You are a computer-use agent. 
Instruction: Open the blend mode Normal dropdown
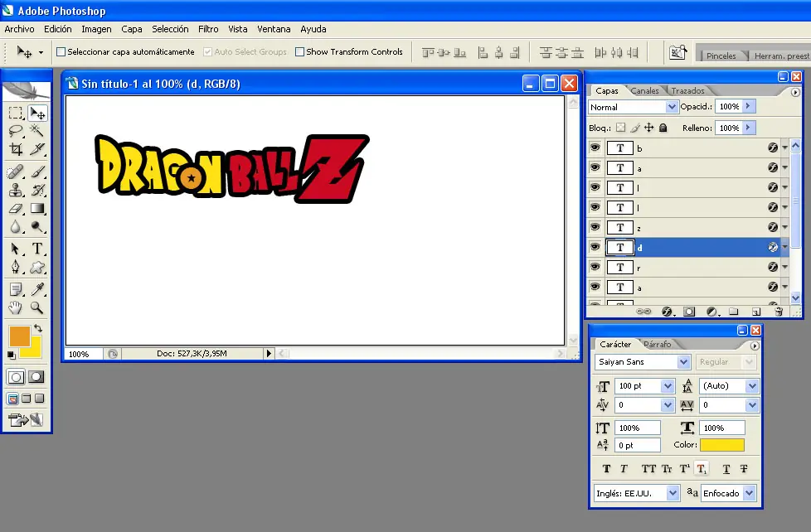coord(672,107)
